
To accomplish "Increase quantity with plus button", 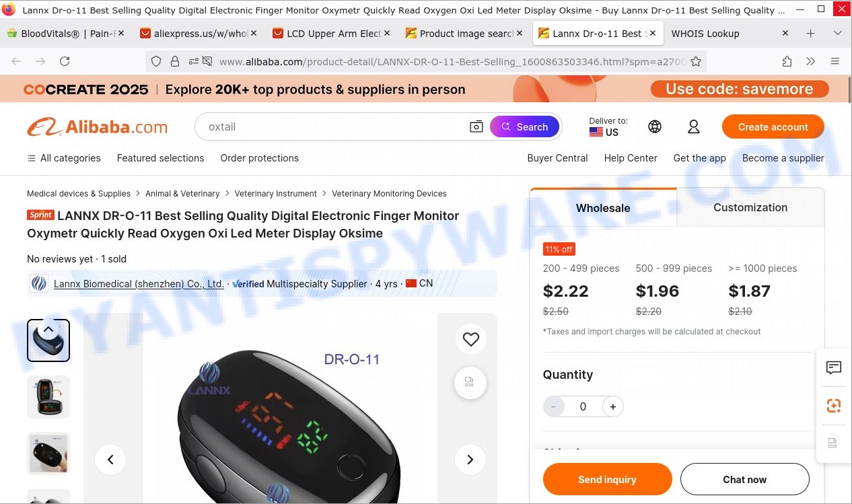I will pos(612,406).
